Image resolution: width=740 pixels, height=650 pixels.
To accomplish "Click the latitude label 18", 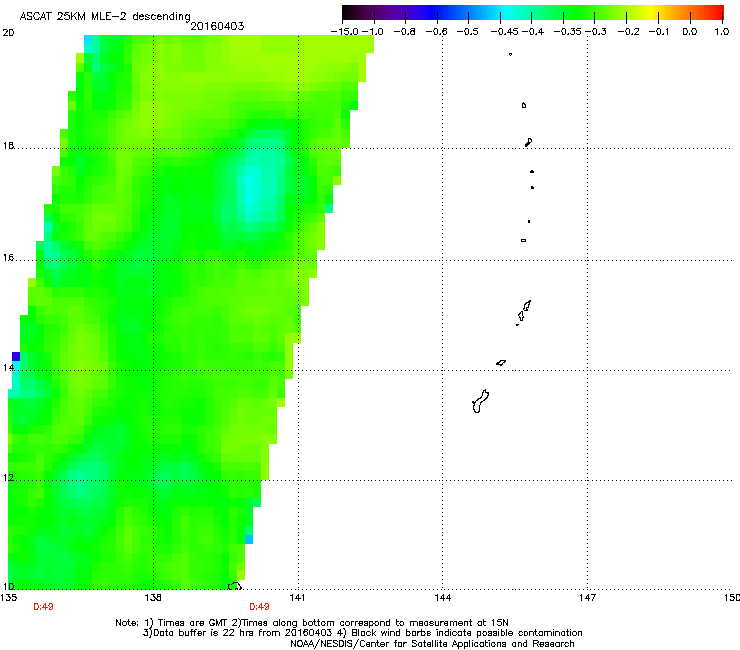I will point(8,145).
